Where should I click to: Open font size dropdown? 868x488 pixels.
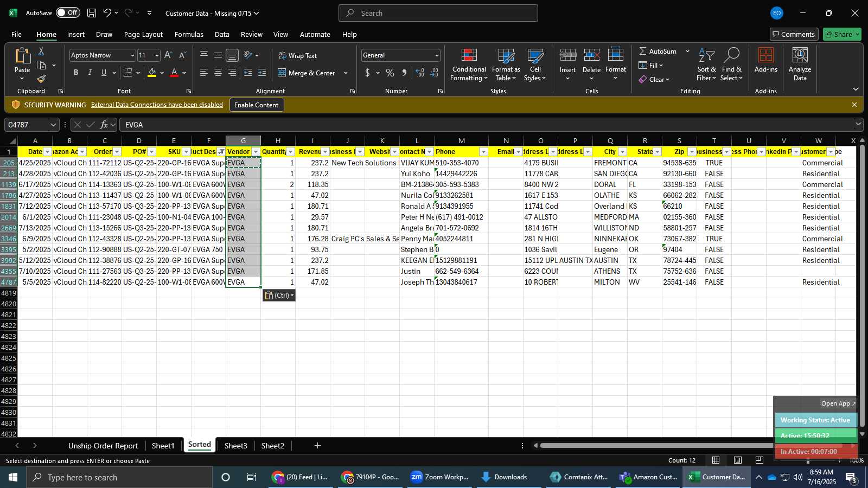pyautogui.click(x=157, y=55)
